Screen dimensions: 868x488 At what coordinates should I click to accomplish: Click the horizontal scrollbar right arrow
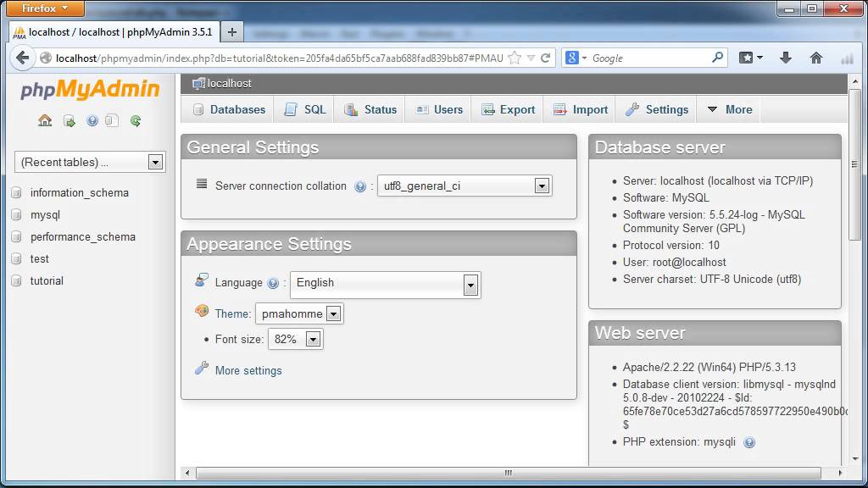click(x=840, y=473)
